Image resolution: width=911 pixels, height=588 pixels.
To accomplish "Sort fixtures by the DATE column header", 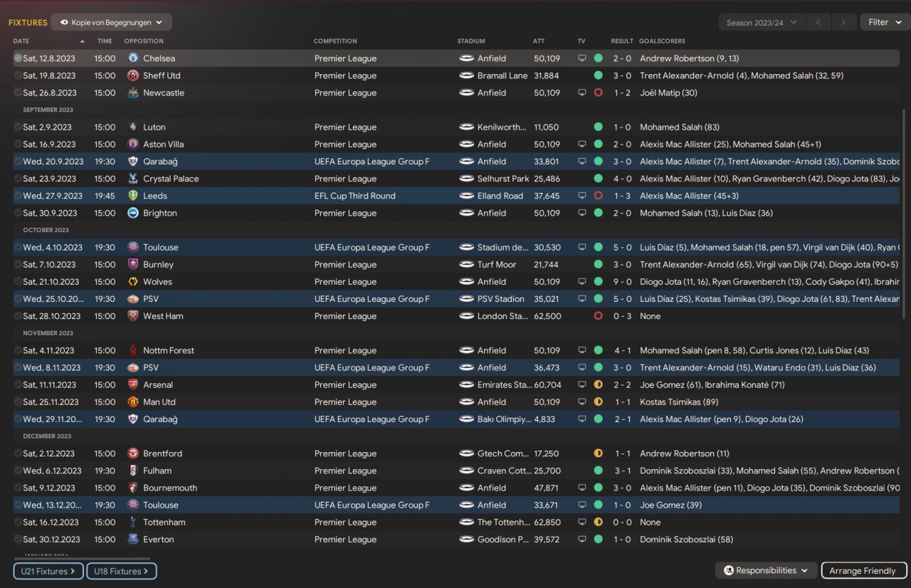I will coord(21,41).
